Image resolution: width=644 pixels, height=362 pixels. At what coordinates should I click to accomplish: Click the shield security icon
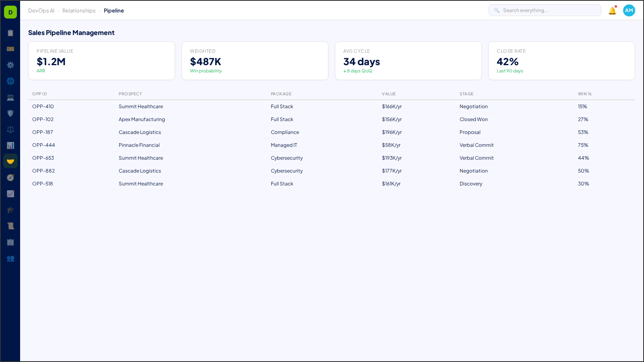pos(10,113)
